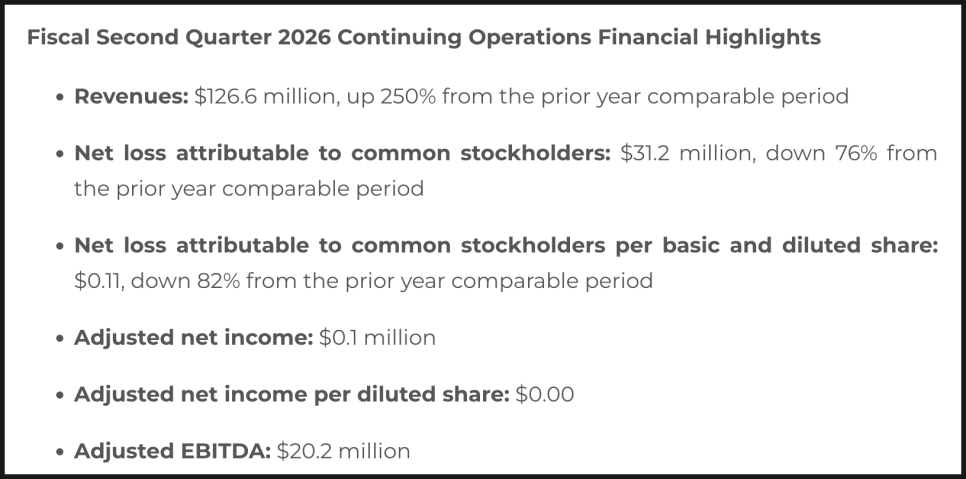The width and height of the screenshot is (966, 479).
Task: Click the bold "Adjusted EBITDA:" label
Action: pyautogui.click(x=172, y=452)
